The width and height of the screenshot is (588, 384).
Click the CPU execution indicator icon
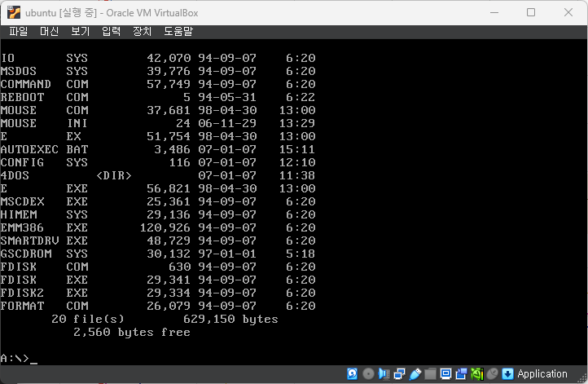pos(477,374)
